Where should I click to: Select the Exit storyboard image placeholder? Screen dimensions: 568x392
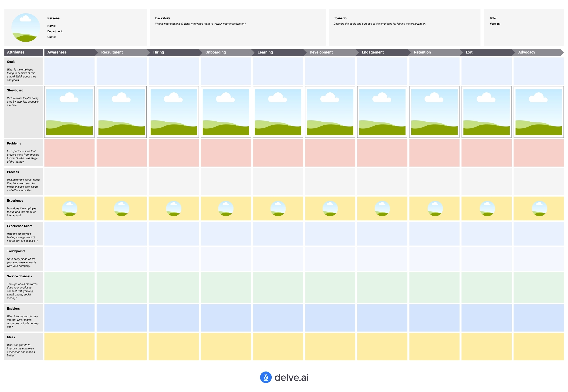click(x=486, y=112)
